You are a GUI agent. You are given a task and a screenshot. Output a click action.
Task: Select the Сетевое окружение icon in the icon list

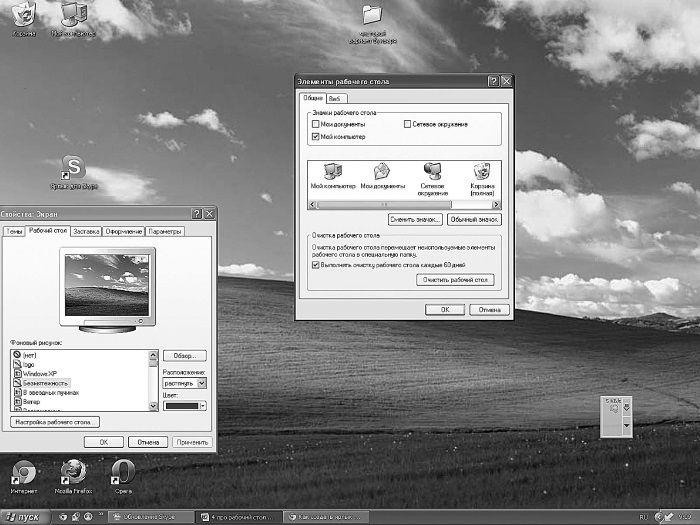pos(433,171)
